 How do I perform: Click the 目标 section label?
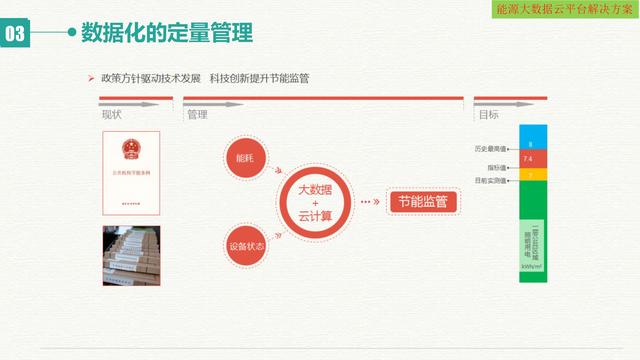click(x=489, y=115)
